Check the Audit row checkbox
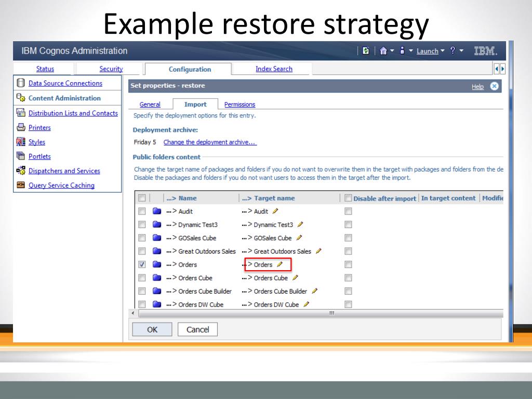The image size is (532, 399). (x=142, y=211)
